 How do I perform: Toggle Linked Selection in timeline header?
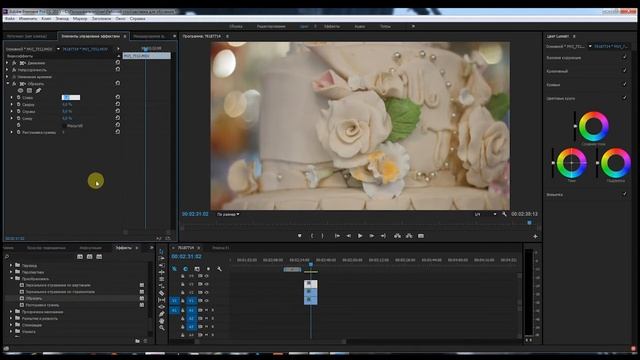coord(197,269)
